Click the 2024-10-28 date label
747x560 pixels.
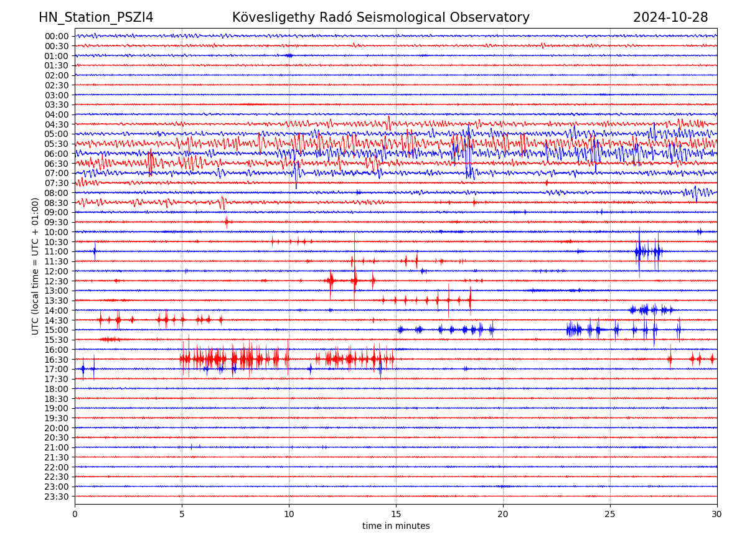pos(670,17)
